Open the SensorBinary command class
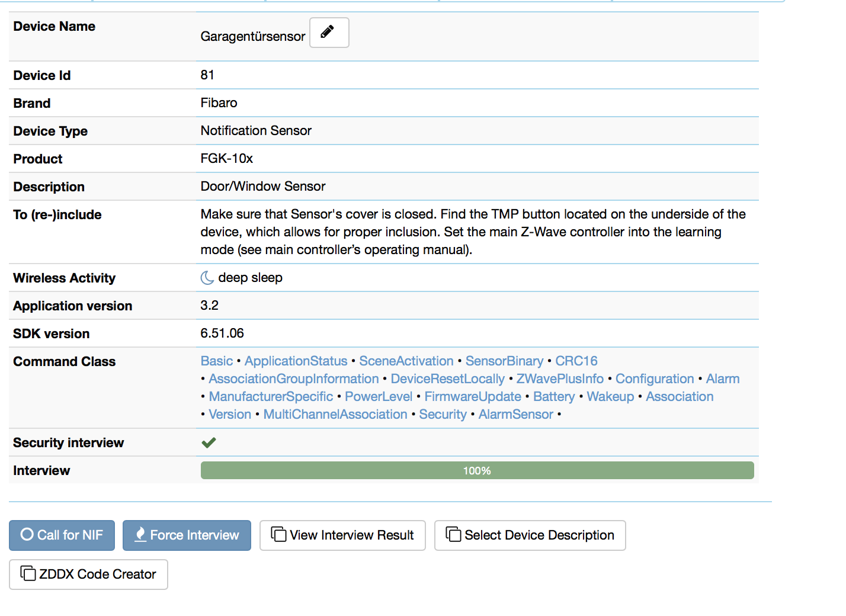Viewport: 846px width, 616px height. 504,361
